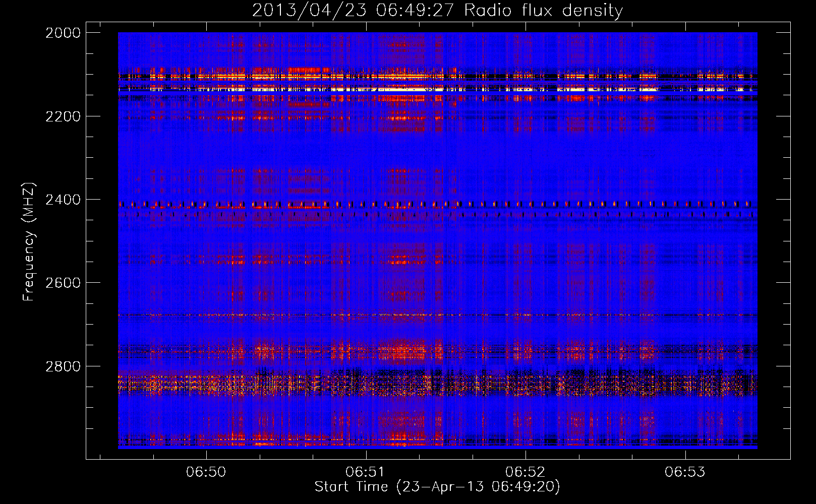Click the 06:53 time tick label
The height and width of the screenshot is (504, 816).
pos(685,472)
